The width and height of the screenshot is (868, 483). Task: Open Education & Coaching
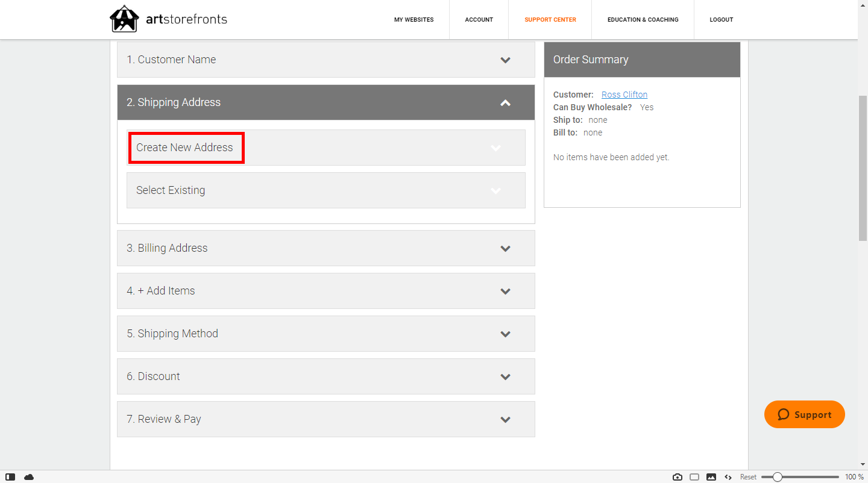pyautogui.click(x=643, y=20)
